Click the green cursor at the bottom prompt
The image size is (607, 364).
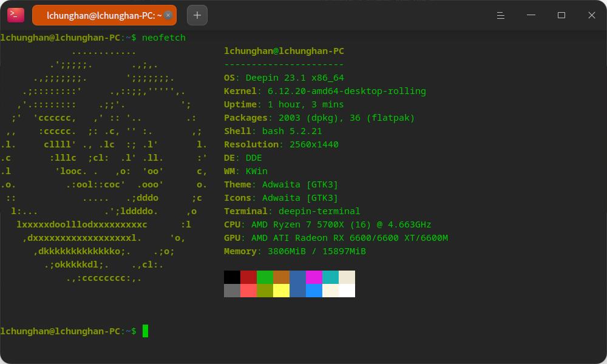145,331
